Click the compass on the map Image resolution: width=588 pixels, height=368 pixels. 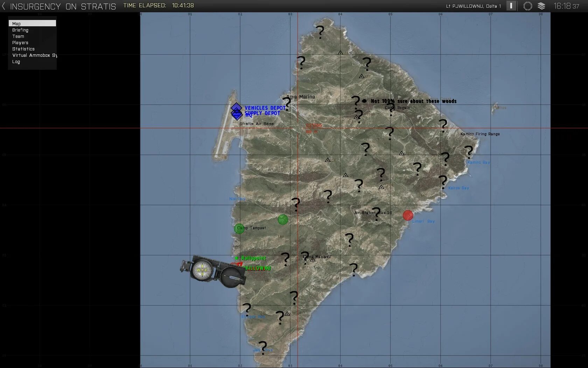[213, 272]
